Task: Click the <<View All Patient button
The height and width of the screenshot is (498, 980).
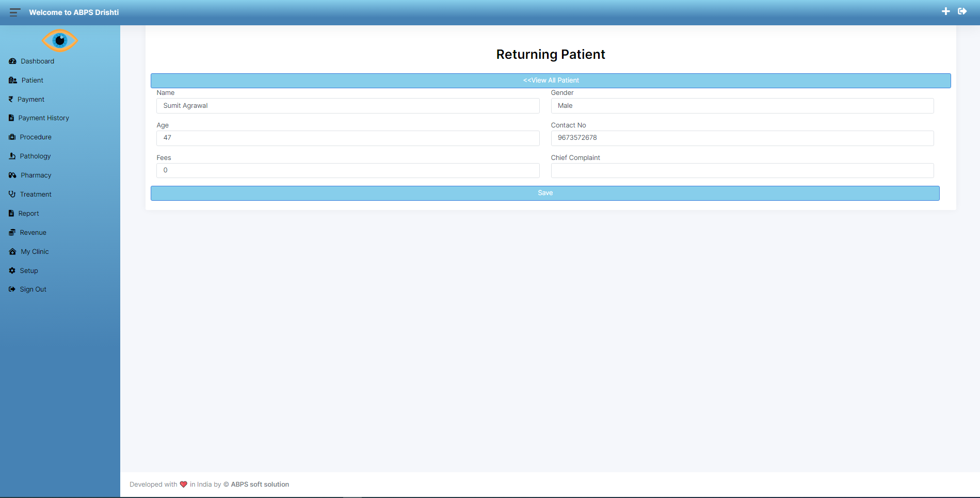Action: 551,81
